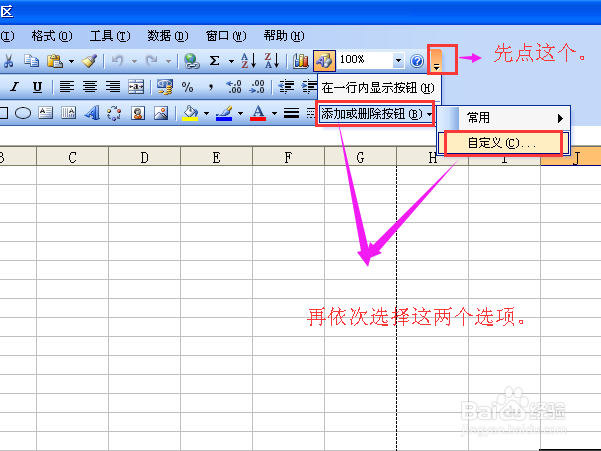
Task: Click the 100% zoom input box
Action: point(365,60)
